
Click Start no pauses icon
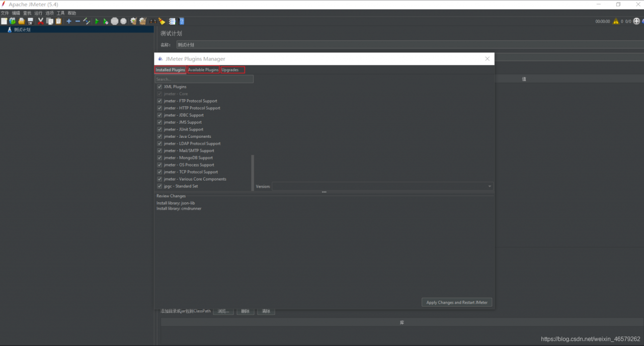pyautogui.click(x=106, y=21)
